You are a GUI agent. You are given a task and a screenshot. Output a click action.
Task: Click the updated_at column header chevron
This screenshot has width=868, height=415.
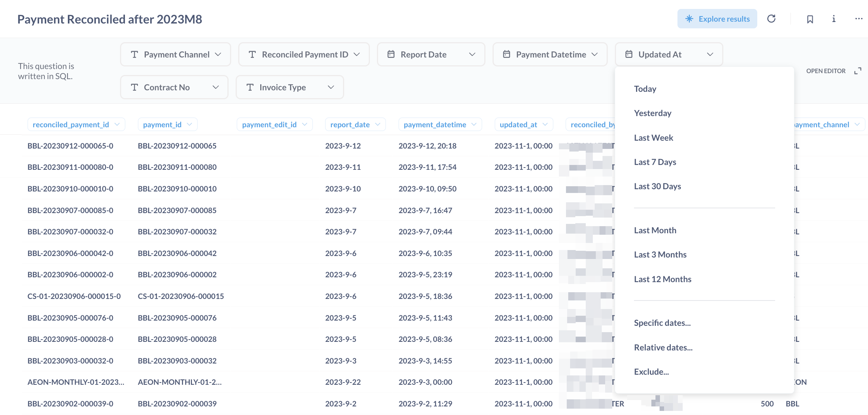(545, 125)
